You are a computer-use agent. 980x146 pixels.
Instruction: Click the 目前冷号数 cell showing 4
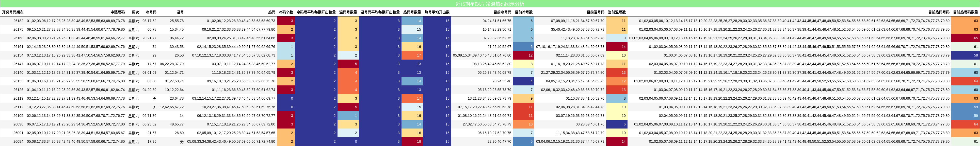(x=523, y=81)
